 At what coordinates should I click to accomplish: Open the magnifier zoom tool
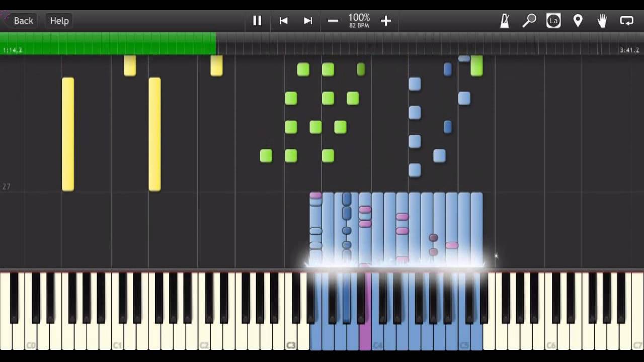tap(529, 21)
